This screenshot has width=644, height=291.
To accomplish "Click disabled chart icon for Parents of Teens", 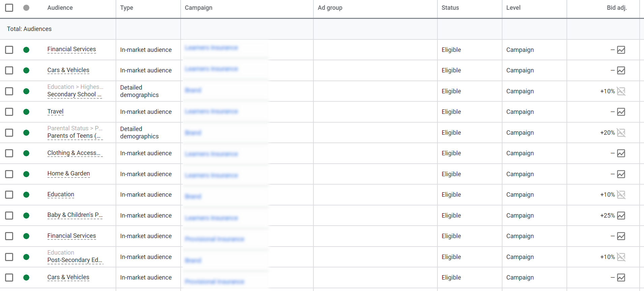I will click(621, 133).
